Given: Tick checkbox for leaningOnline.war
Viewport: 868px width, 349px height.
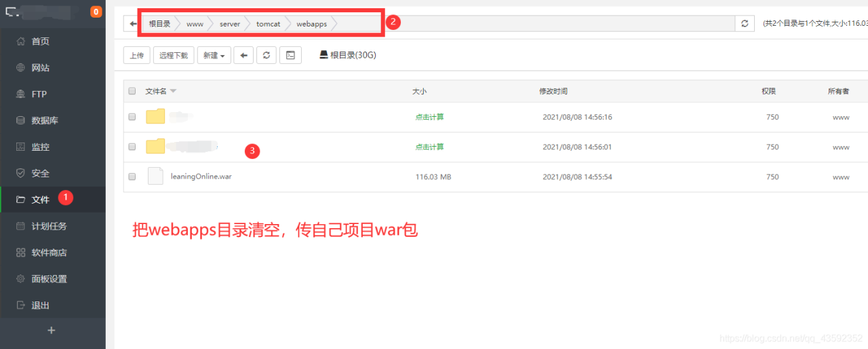Looking at the screenshot, I should [132, 177].
